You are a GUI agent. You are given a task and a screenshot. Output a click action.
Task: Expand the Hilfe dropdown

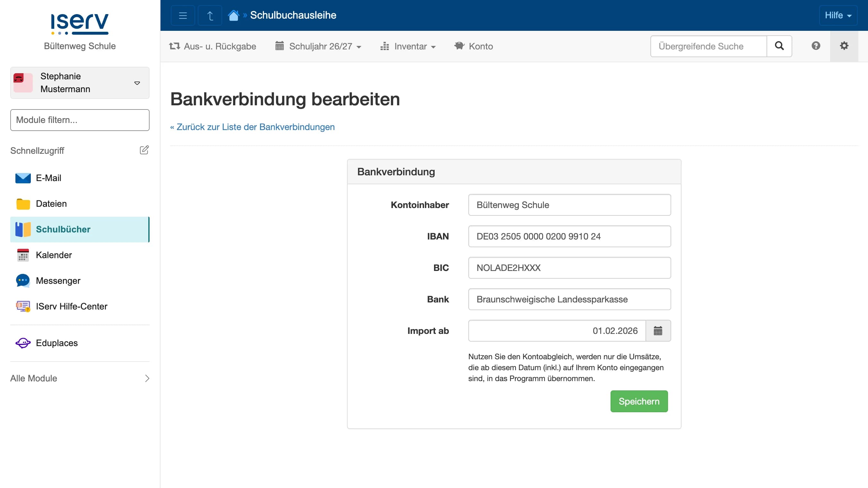[x=838, y=15]
